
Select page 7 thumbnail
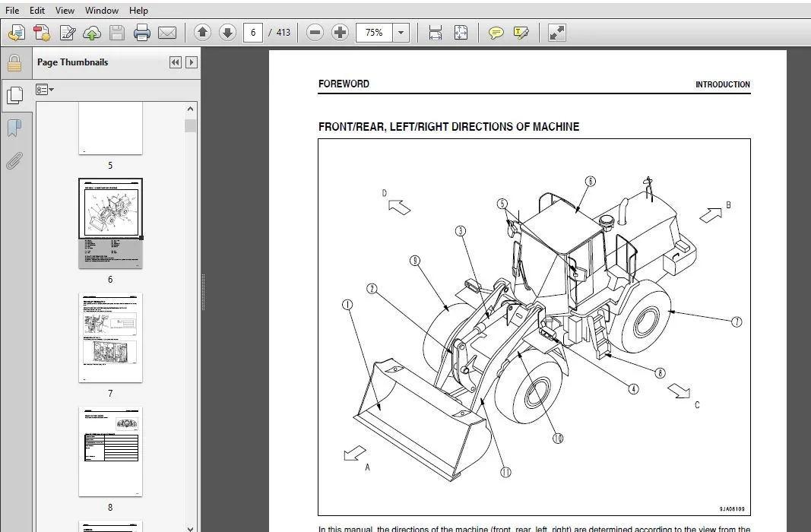[110, 337]
